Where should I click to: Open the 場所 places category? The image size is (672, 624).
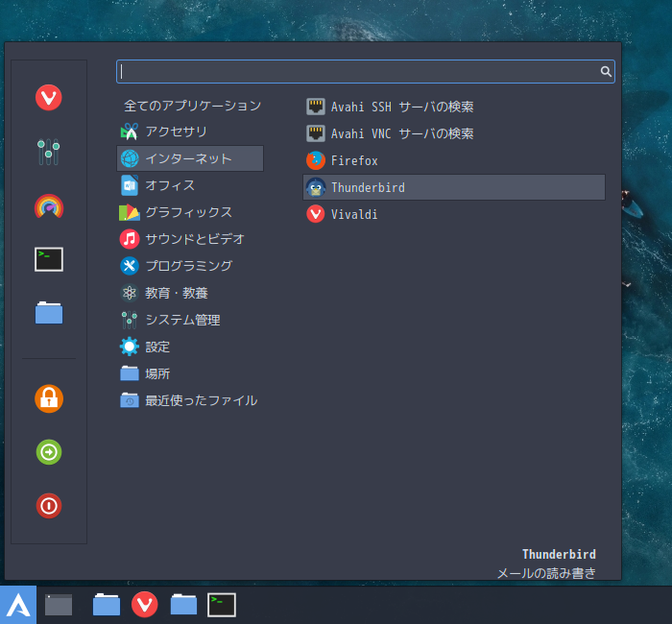[x=190, y=373]
